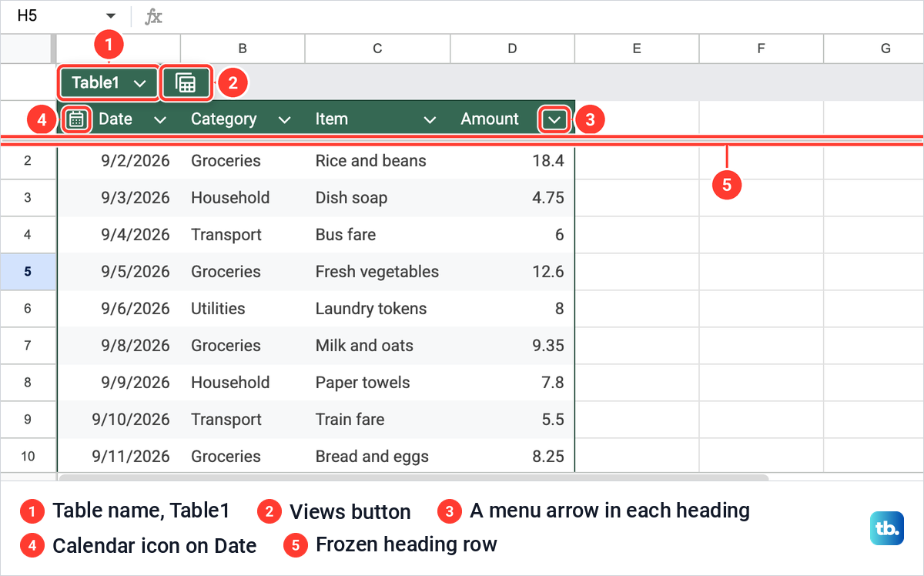Select the amount cell 12.6
Screen dimensions: 924x576
pos(512,272)
